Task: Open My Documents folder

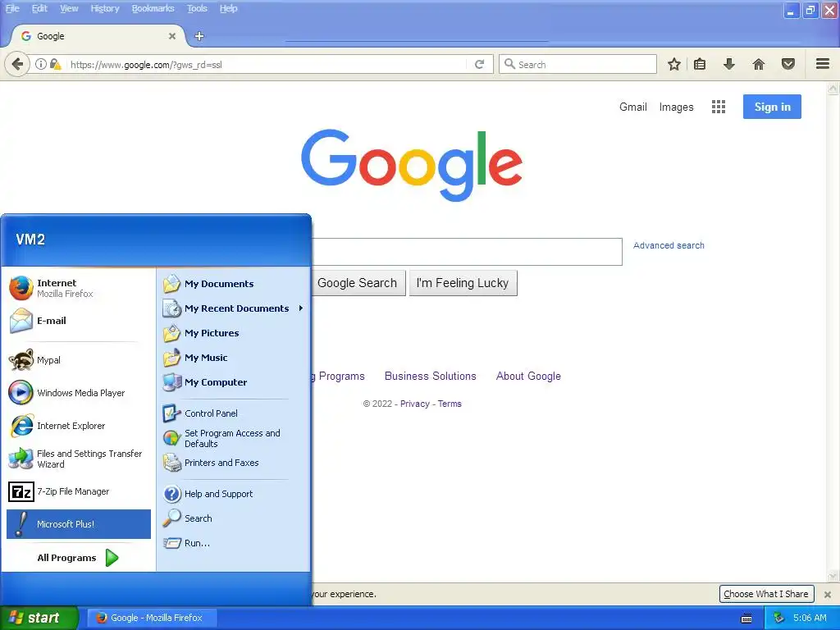Action: (x=234, y=284)
